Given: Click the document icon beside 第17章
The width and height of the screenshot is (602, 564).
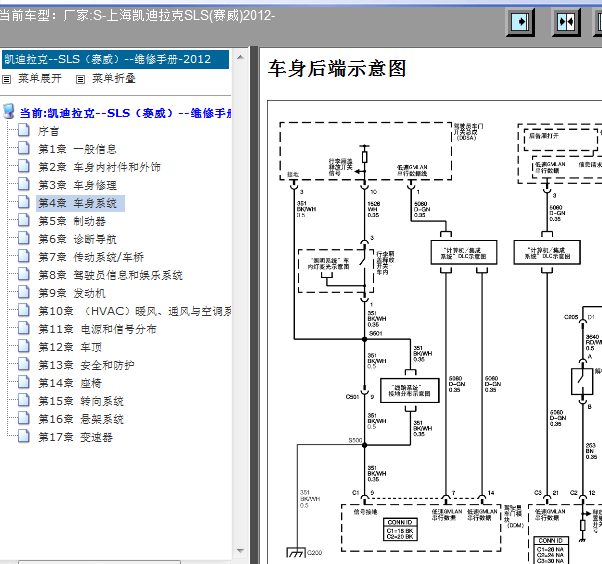Looking at the screenshot, I should point(24,436).
